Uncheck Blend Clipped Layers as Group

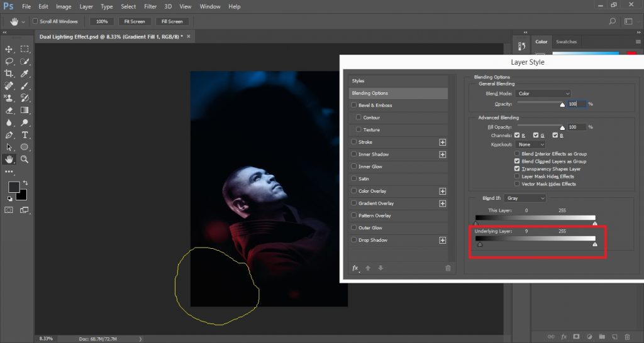[517, 161]
